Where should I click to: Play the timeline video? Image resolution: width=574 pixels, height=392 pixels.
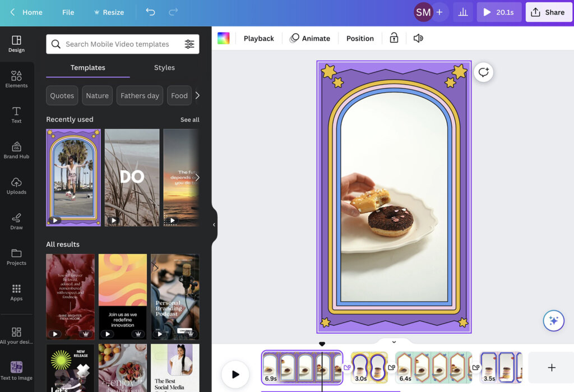pos(235,375)
